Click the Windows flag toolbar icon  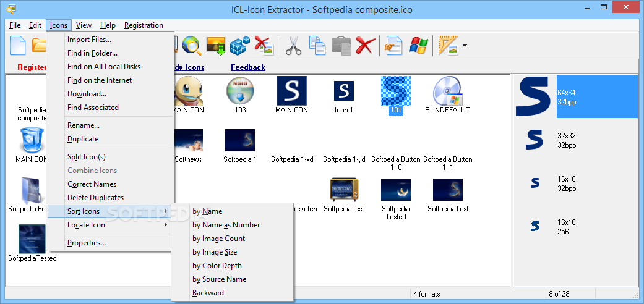[x=419, y=46]
